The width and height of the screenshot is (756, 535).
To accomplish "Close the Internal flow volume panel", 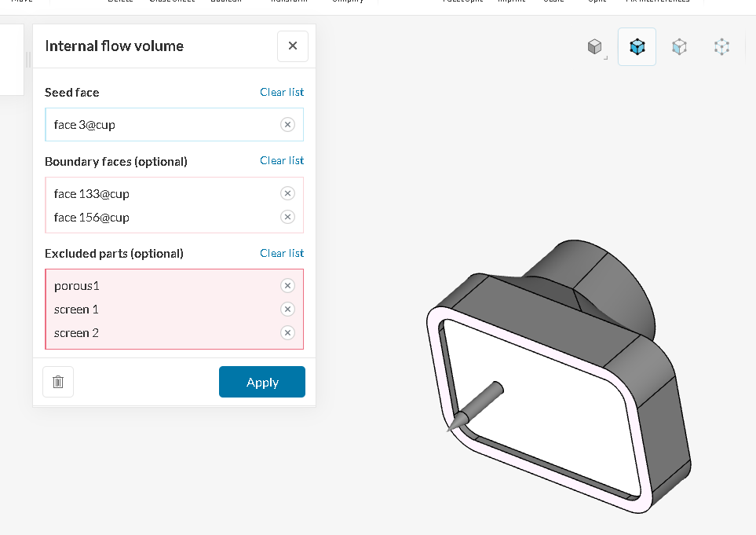I will [293, 46].
